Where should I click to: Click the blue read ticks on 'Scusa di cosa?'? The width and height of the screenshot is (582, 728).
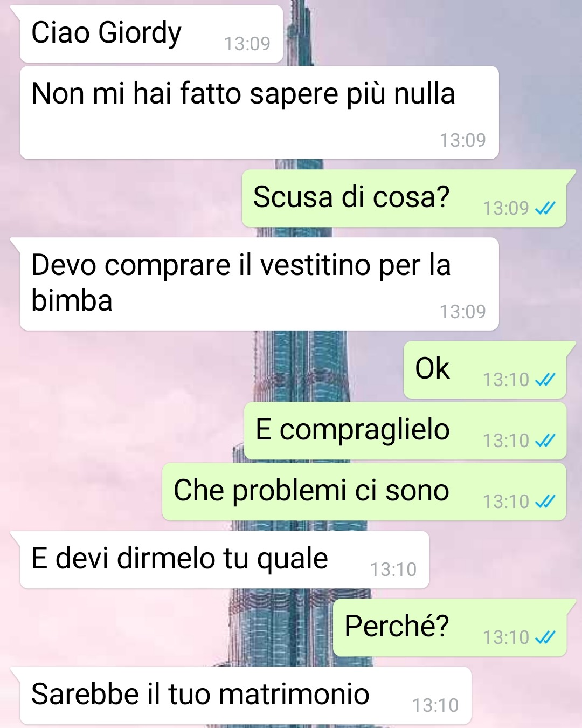click(x=545, y=208)
